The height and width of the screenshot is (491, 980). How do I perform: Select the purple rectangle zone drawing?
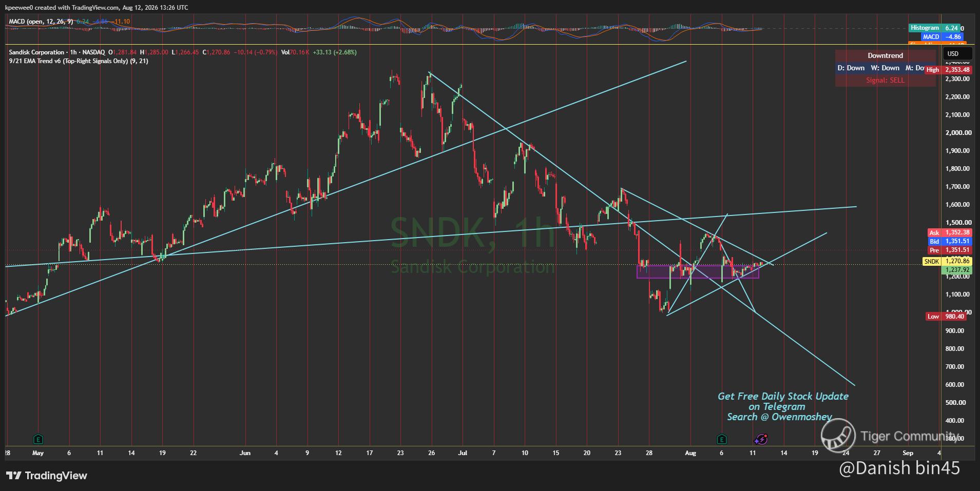pyautogui.click(x=698, y=272)
